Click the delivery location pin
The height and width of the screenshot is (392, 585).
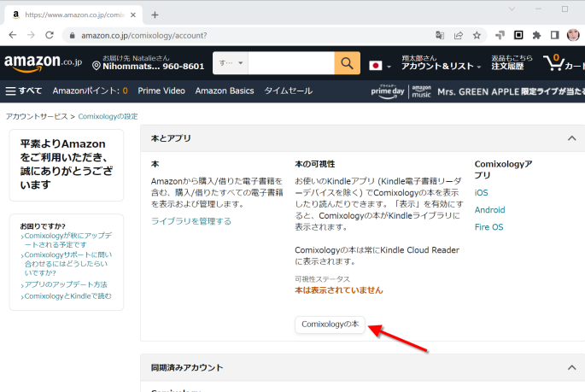pos(96,66)
